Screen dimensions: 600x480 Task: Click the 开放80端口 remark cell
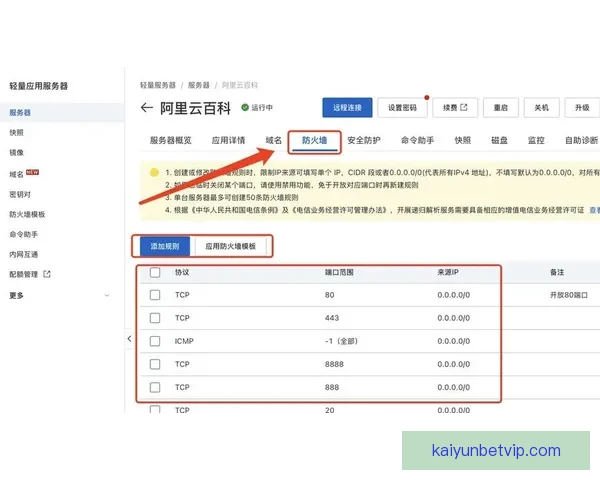[x=569, y=295]
